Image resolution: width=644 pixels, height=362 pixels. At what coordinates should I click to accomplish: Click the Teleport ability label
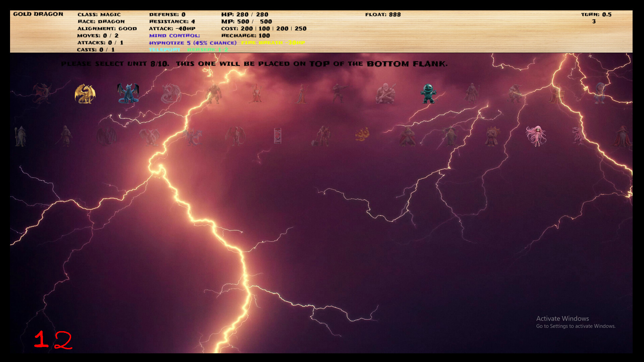pyautogui.click(x=164, y=50)
